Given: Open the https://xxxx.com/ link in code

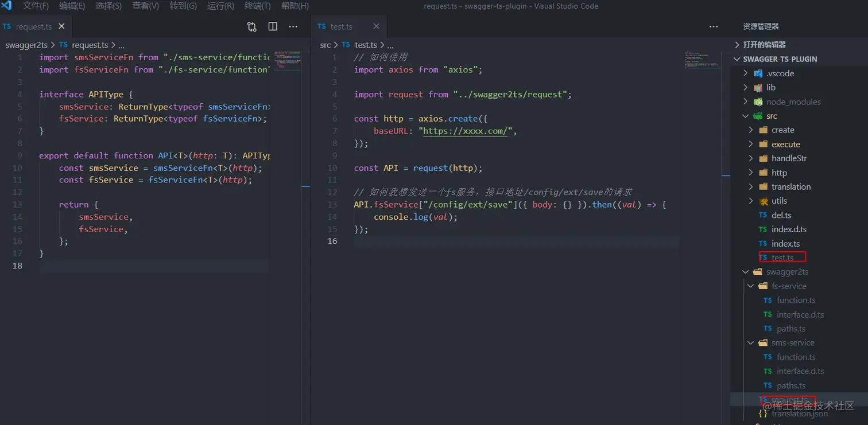Looking at the screenshot, I should [x=465, y=131].
